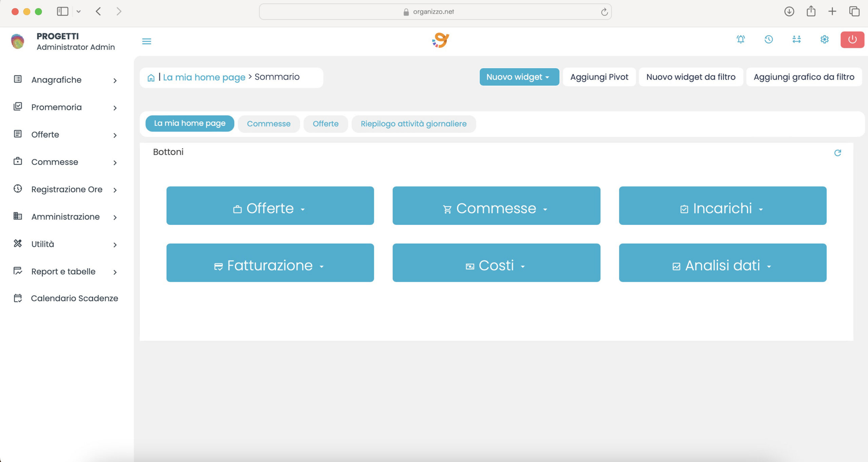Switch to the Commesse tab
The image size is (868, 462).
point(269,124)
